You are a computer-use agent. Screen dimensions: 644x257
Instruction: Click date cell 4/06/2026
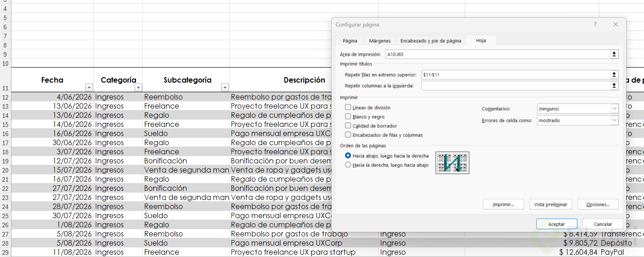click(52, 97)
